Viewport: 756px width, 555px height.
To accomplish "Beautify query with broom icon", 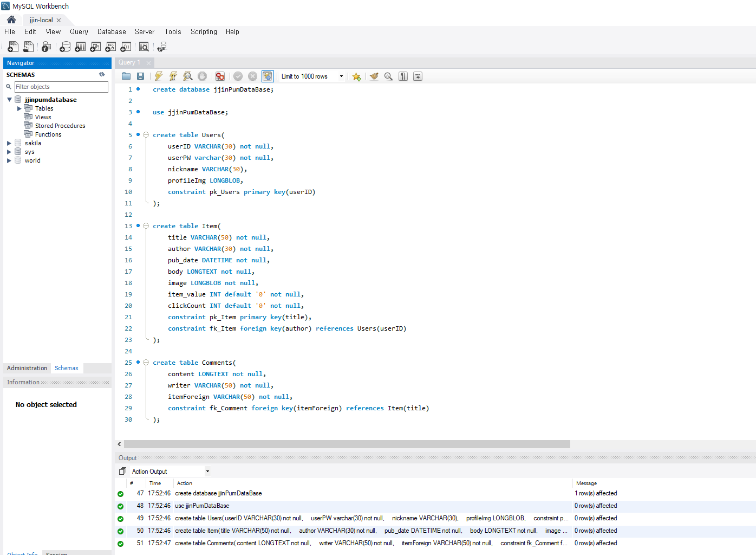I will 374,76.
